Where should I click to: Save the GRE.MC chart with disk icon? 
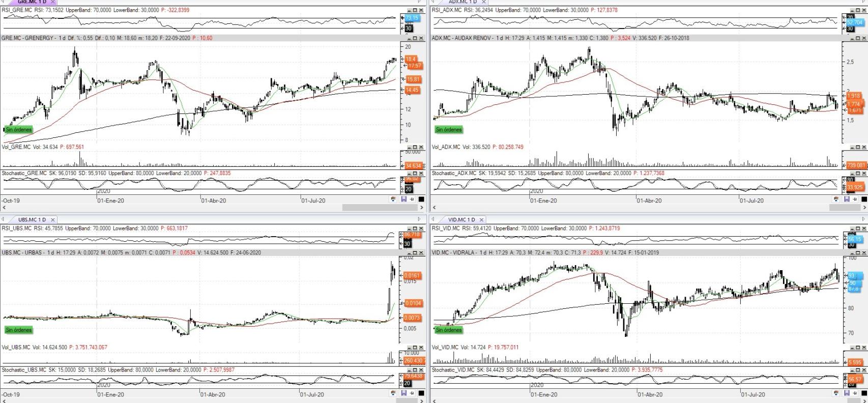[403, 199]
